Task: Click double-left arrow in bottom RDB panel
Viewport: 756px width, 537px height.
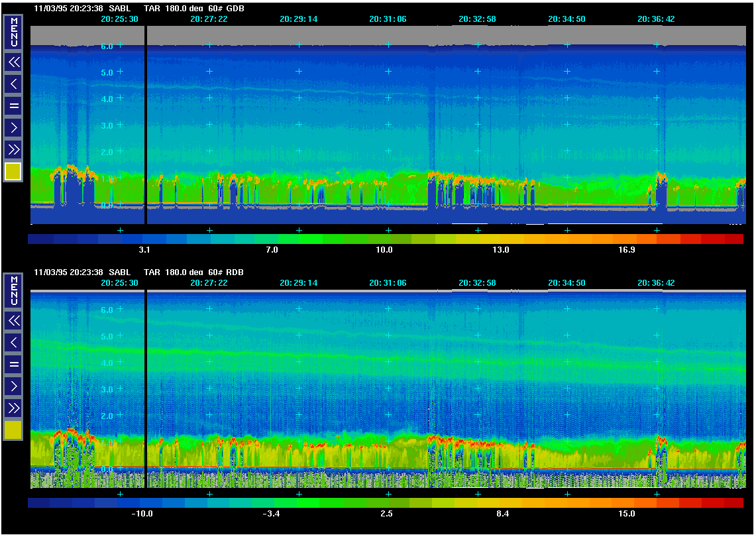Action: pyautogui.click(x=13, y=321)
